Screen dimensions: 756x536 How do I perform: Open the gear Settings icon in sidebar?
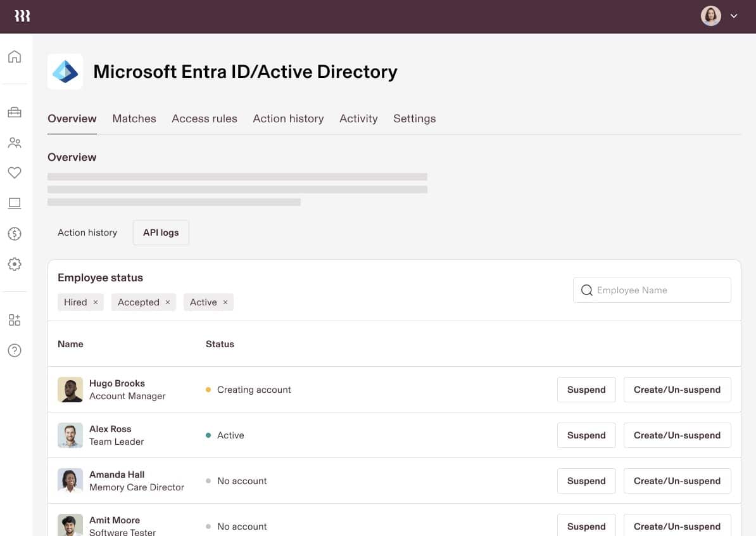(15, 264)
